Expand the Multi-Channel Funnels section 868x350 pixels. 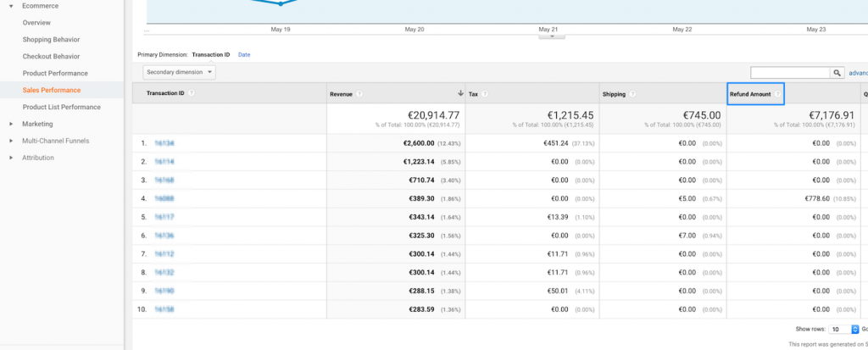(x=11, y=141)
